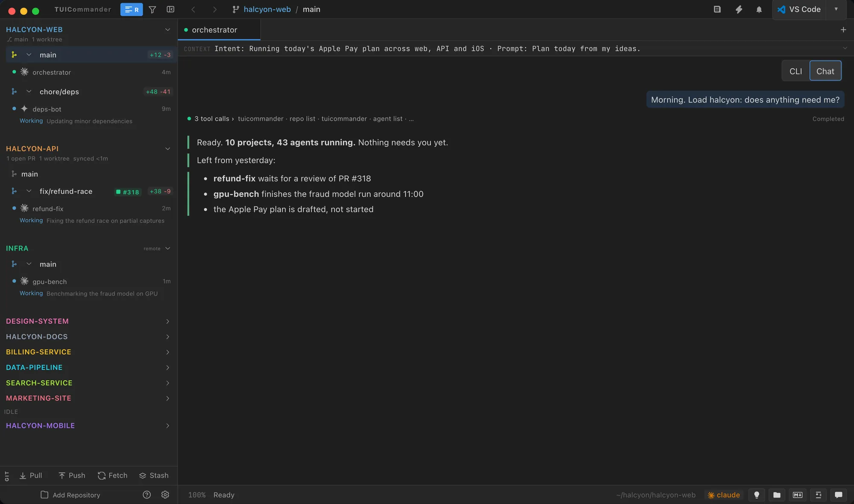
Task: Open notifications via the bell icon
Action: click(759, 9)
